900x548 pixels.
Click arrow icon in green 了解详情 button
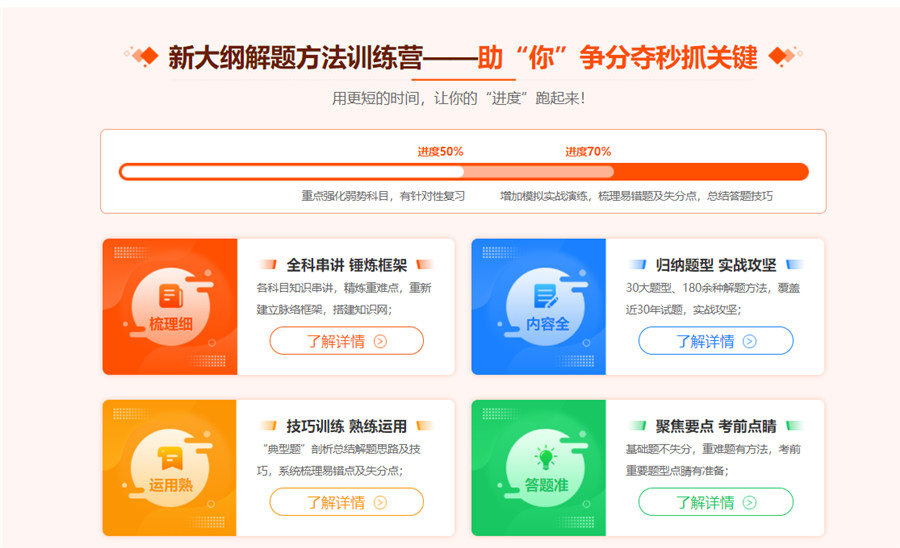click(x=749, y=503)
